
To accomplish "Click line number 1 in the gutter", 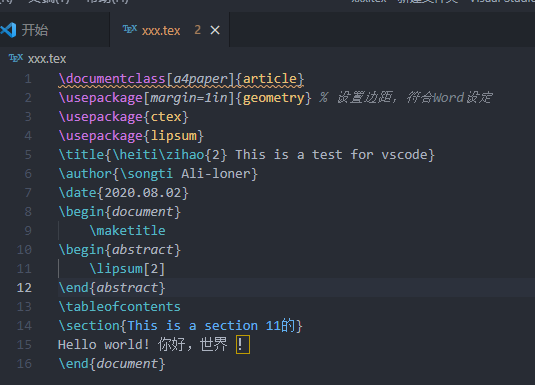I will (x=28, y=79).
